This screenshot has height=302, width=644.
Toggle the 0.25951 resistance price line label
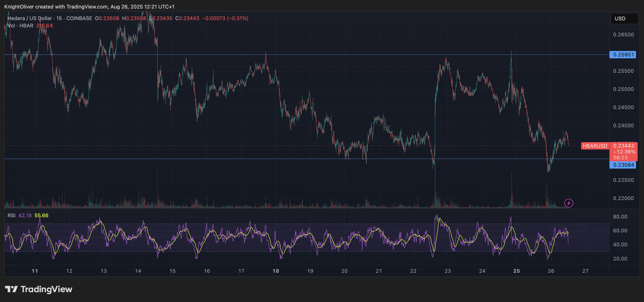623,55
